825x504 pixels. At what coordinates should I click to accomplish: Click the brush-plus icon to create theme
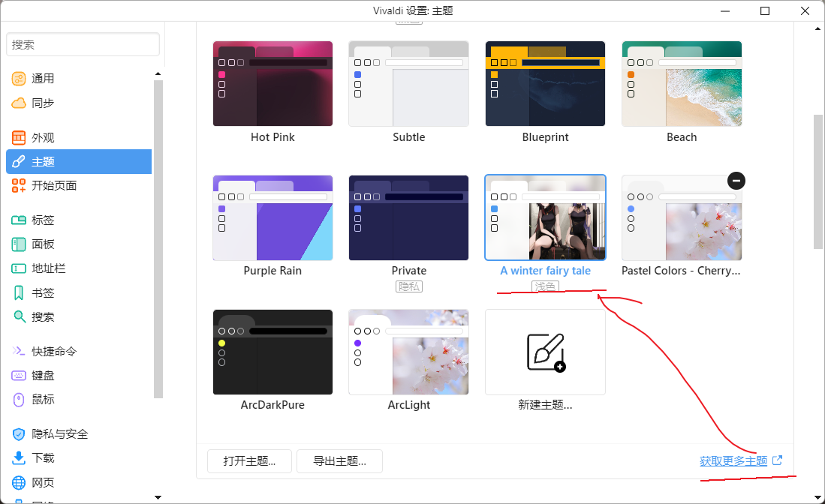[546, 352]
